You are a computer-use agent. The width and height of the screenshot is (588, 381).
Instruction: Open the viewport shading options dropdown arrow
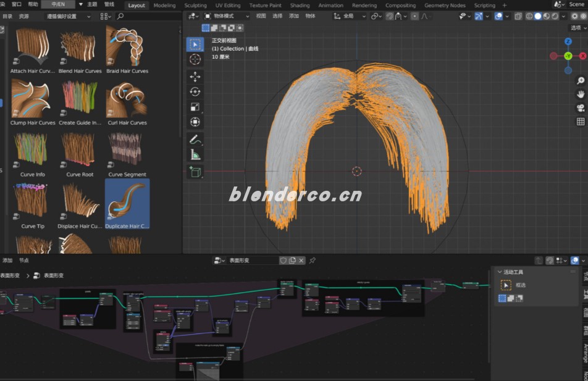coord(564,16)
